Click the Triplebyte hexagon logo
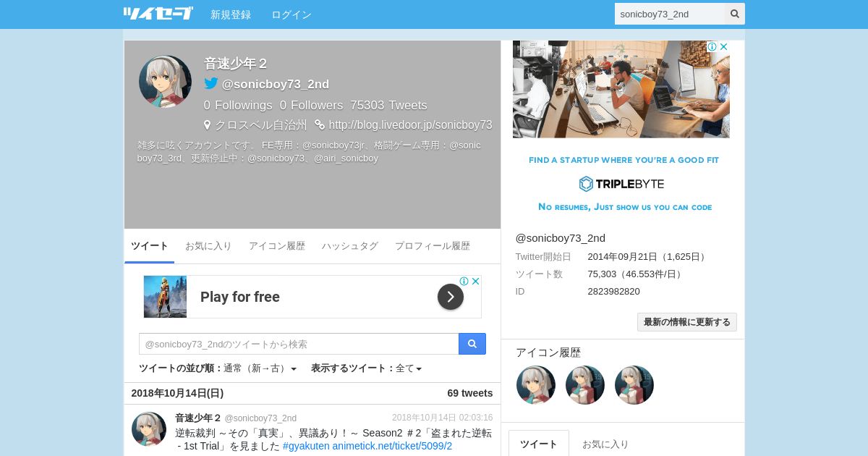 586,184
